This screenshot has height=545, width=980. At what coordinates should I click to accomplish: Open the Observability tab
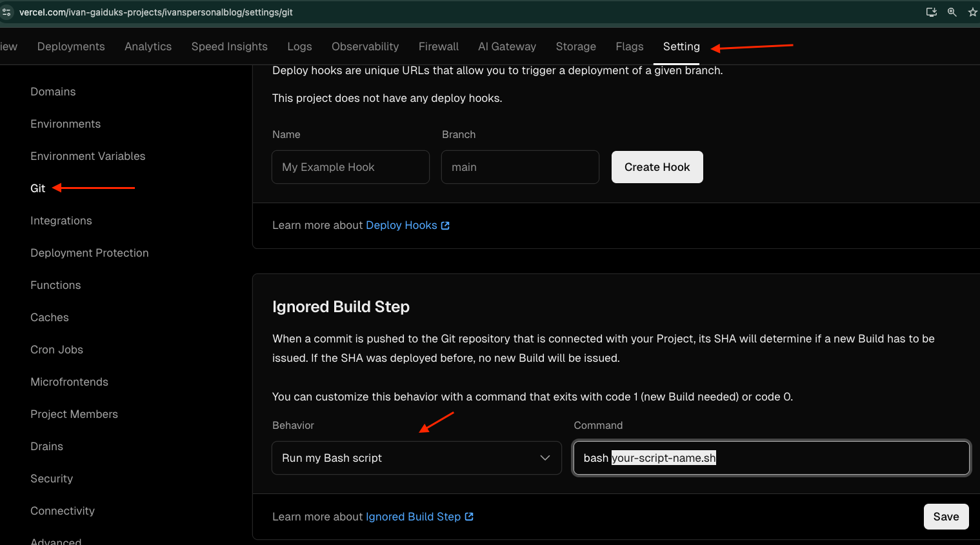click(365, 46)
